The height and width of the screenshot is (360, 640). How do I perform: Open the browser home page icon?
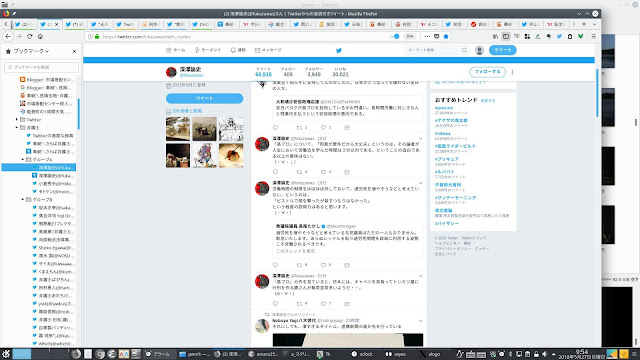40,36
